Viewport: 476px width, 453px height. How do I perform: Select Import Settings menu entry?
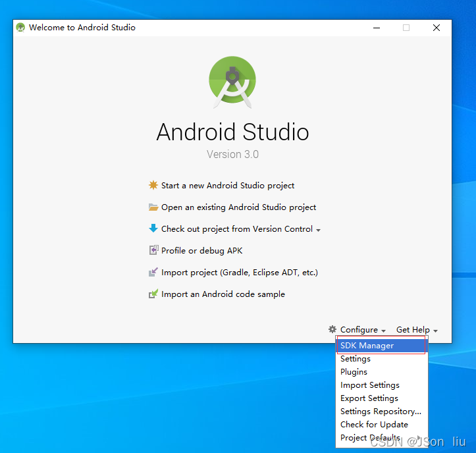(382, 385)
